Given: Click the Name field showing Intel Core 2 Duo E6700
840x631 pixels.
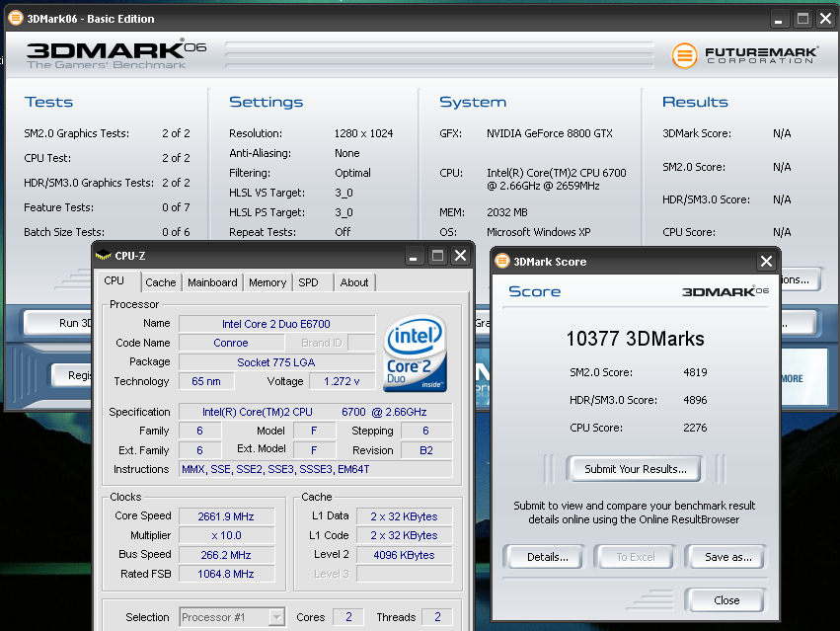Looking at the screenshot, I should tap(276, 324).
